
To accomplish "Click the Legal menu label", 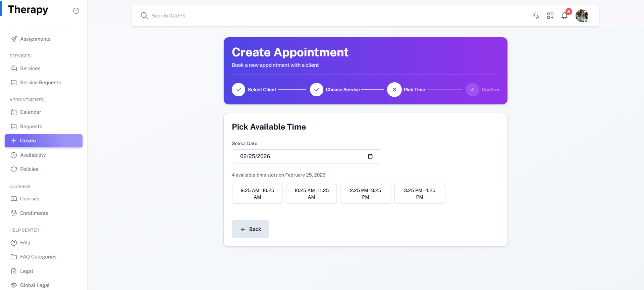I will [26, 271].
